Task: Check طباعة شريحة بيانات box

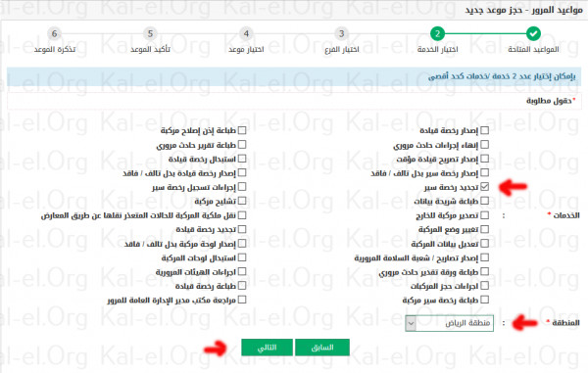Action: [x=485, y=201]
